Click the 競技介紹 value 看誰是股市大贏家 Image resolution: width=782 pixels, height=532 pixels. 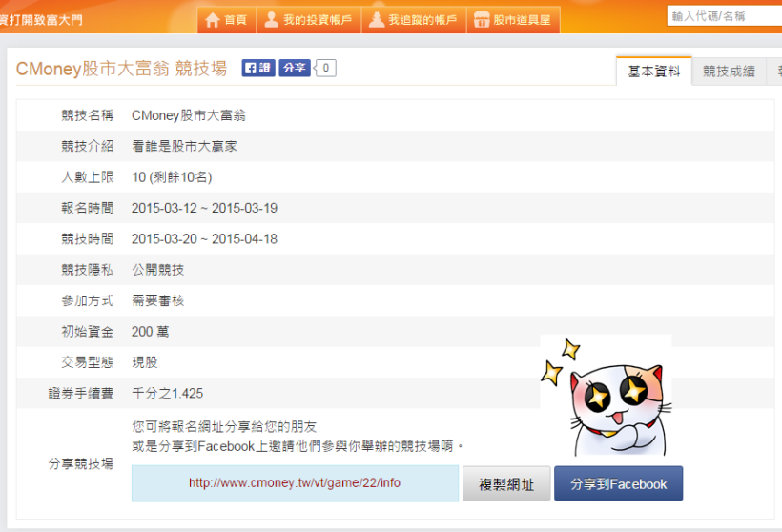pos(184,146)
